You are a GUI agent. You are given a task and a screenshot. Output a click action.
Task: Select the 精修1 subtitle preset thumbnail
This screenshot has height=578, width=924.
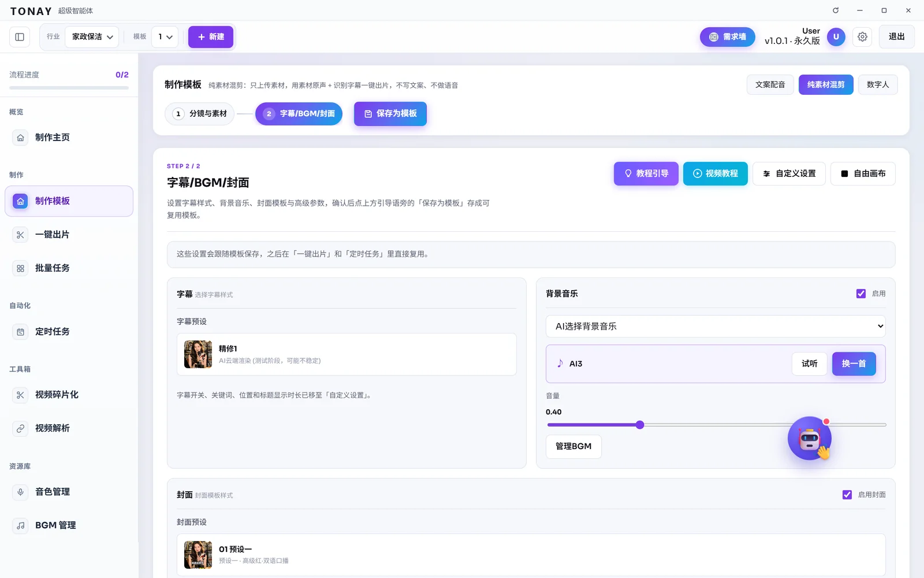(198, 354)
